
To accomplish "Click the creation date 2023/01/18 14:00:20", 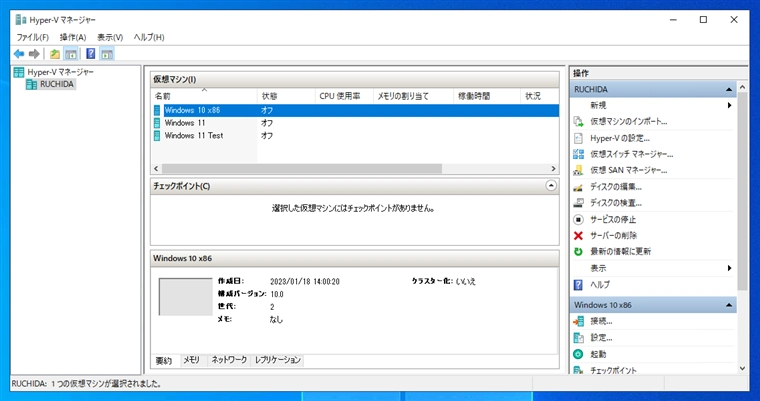I will point(305,282).
